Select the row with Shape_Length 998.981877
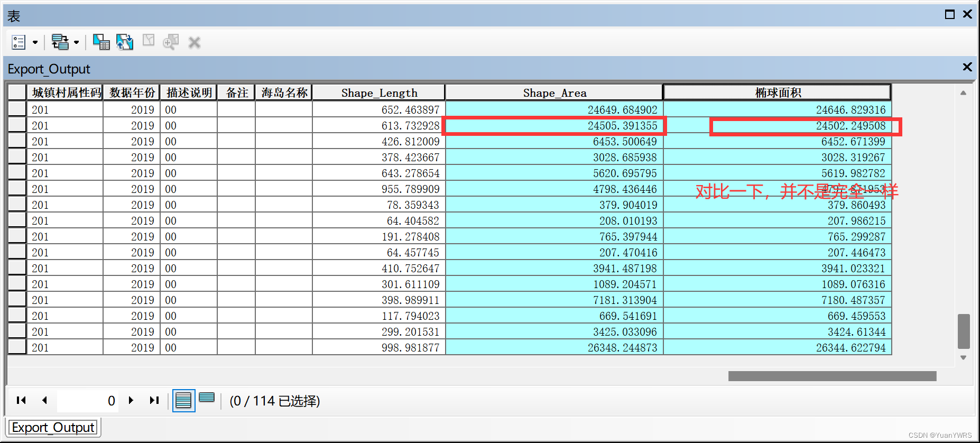Screen dimensions: 980x443 pos(17,347)
